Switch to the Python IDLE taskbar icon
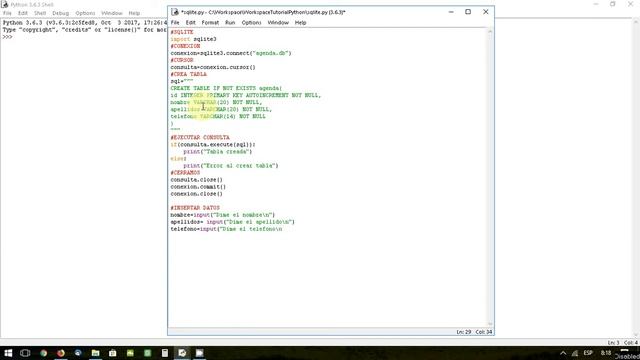 (182, 353)
